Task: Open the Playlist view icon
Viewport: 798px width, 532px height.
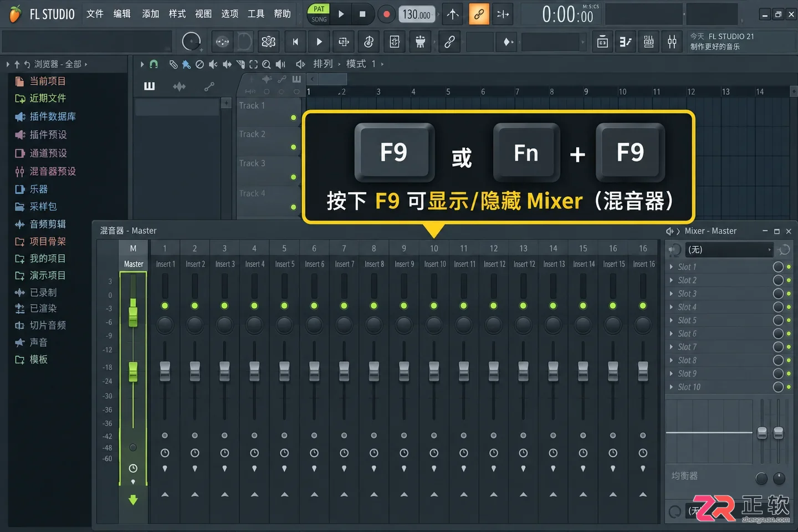Action: [x=602, y=42]
